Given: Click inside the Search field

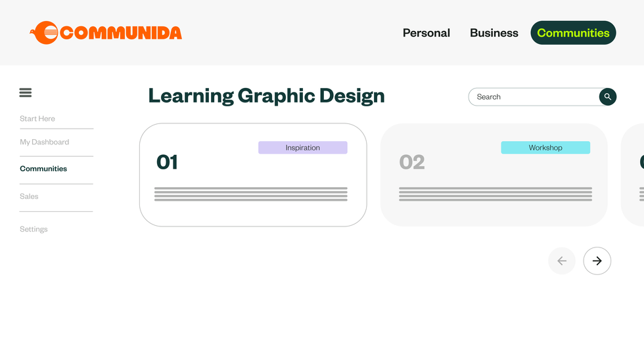Looking at the screenshot, I should [x=532, y=96].
